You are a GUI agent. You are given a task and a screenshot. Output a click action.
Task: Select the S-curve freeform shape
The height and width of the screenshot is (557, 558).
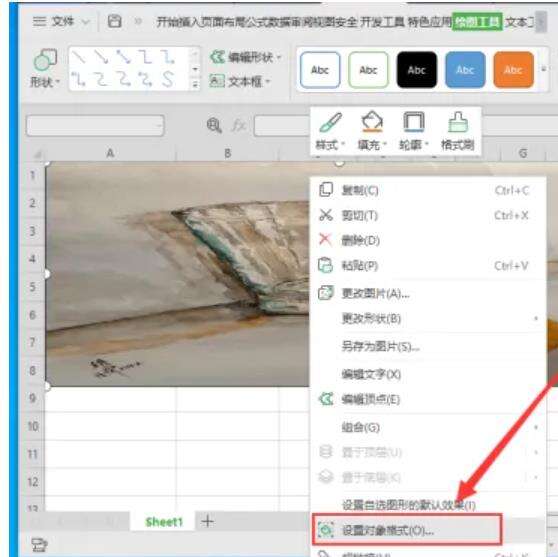(x=167, y=79)
